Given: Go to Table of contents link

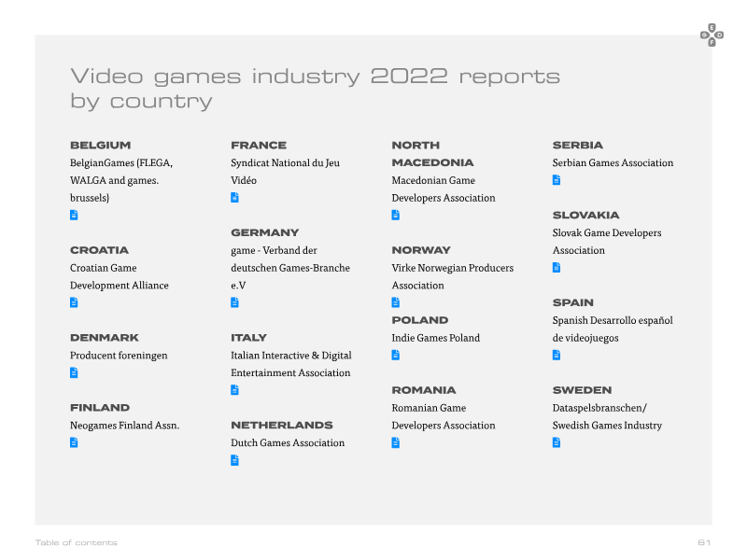Looking at the screenshot, I should 77,542.
